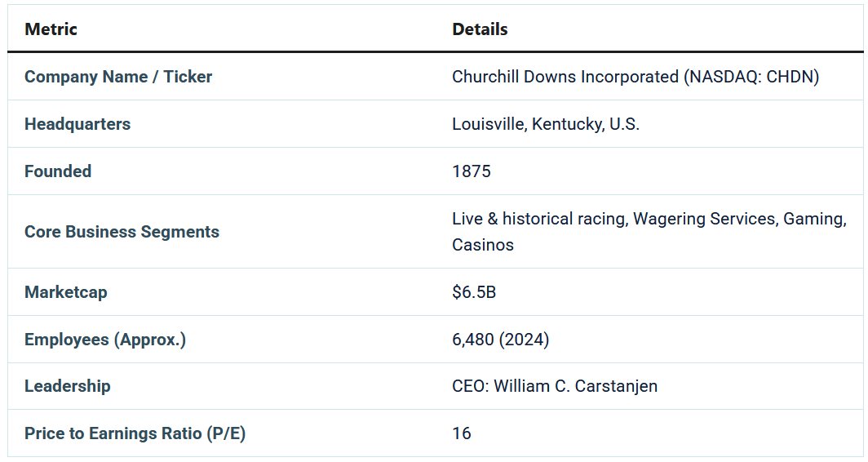Select the Leadership row label
This screenshot has height=462, width=868.
coord(68,386)
